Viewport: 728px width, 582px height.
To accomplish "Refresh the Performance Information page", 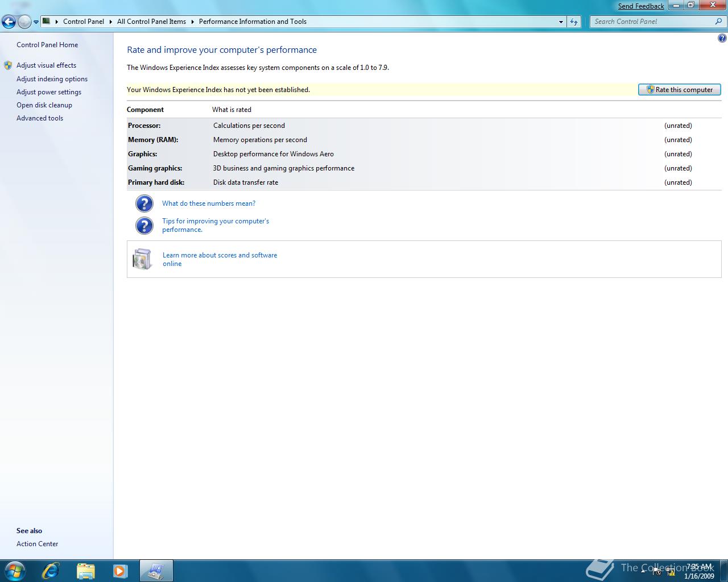I will (574, 22).
